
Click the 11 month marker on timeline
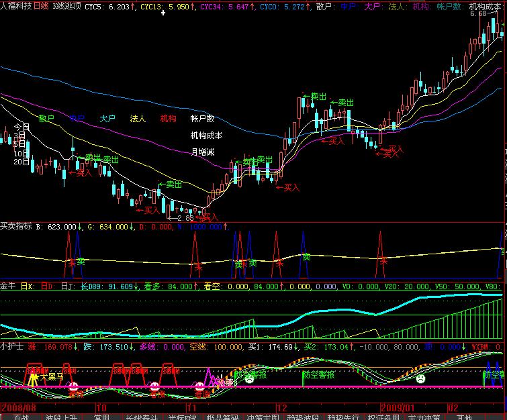point(192,408)
